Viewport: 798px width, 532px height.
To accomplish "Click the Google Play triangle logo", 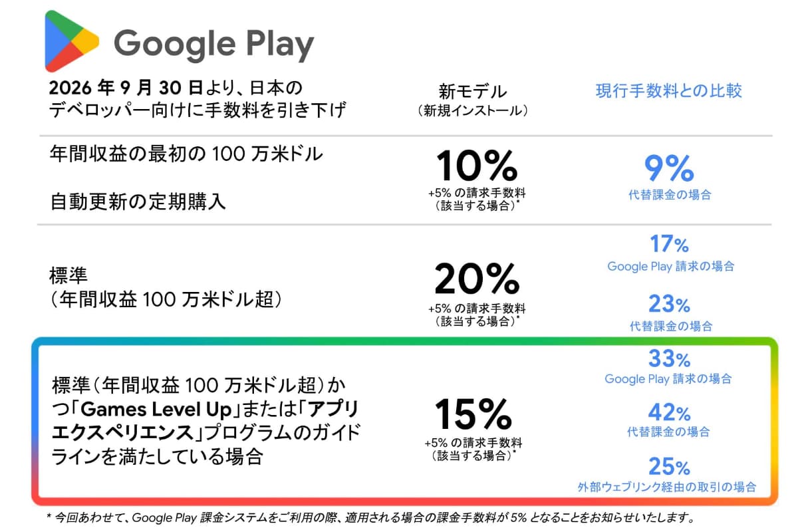I will 71,42.
